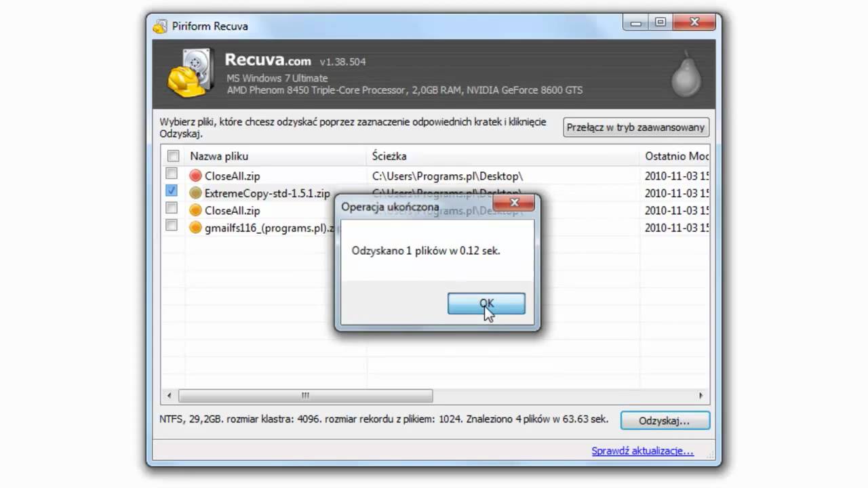Sort by Ostatnio Mod column header
This screenshot has width=868, height=488.
point(675,156)
